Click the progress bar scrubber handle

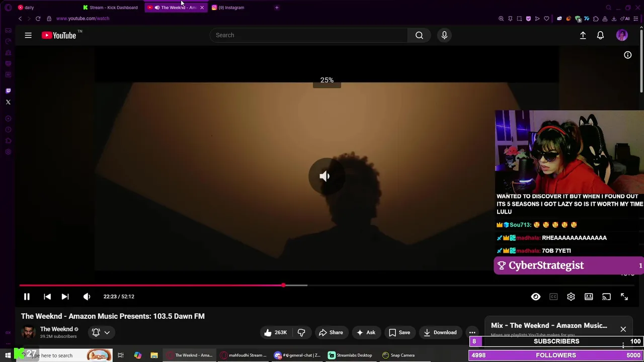283,285
